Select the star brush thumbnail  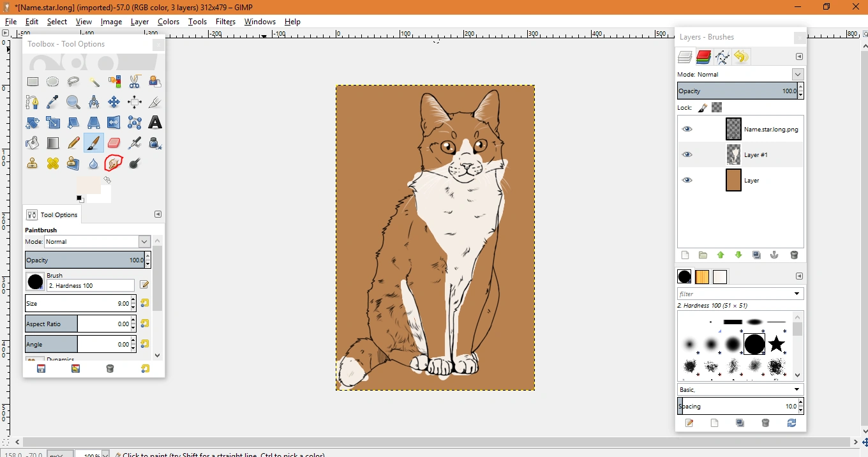click(776, 345)
